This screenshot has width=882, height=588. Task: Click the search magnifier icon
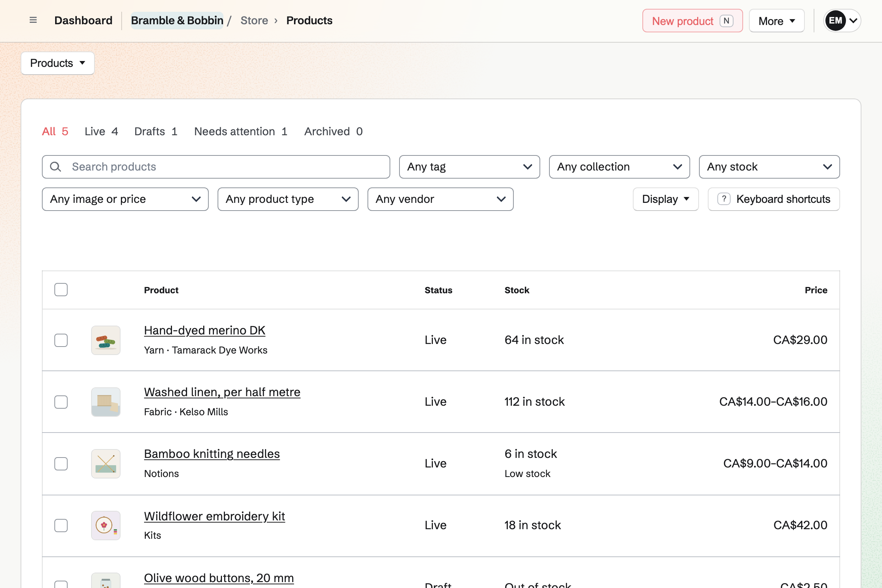pos(55,167)
